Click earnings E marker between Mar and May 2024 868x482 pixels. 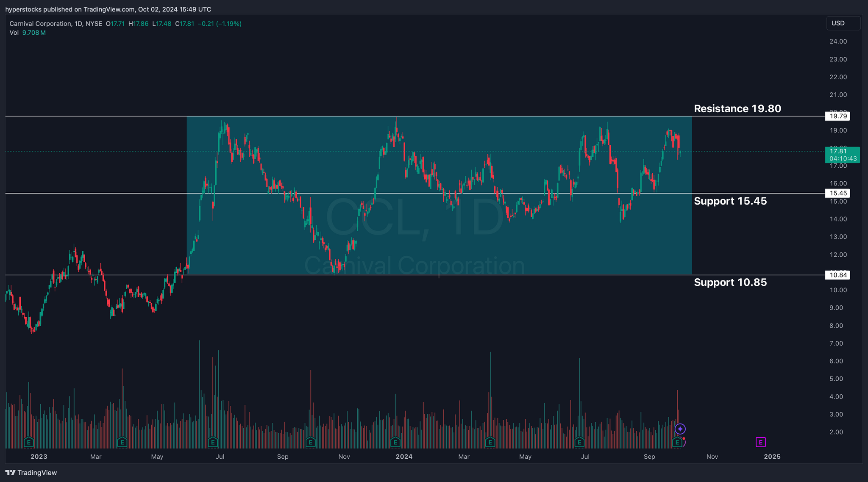point(490,442)
